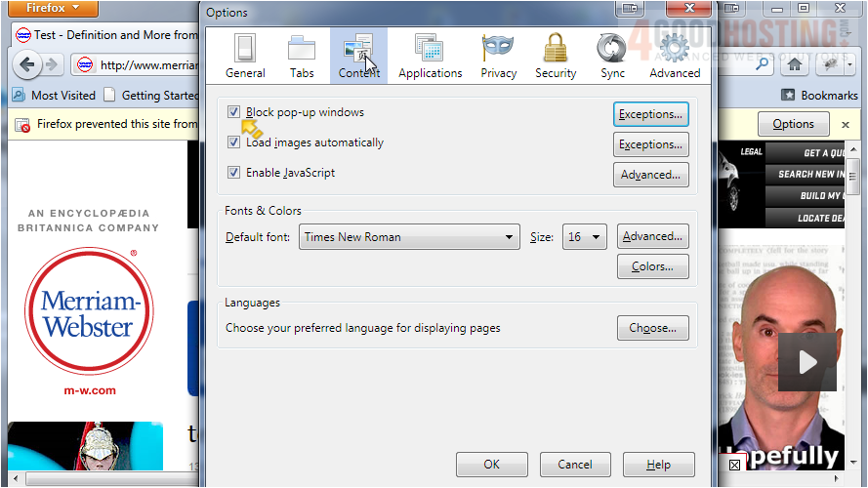Viewport: 868px width, 488px height.
Task: Switch to the Privacy panel
Action: (x=498, y=56)
